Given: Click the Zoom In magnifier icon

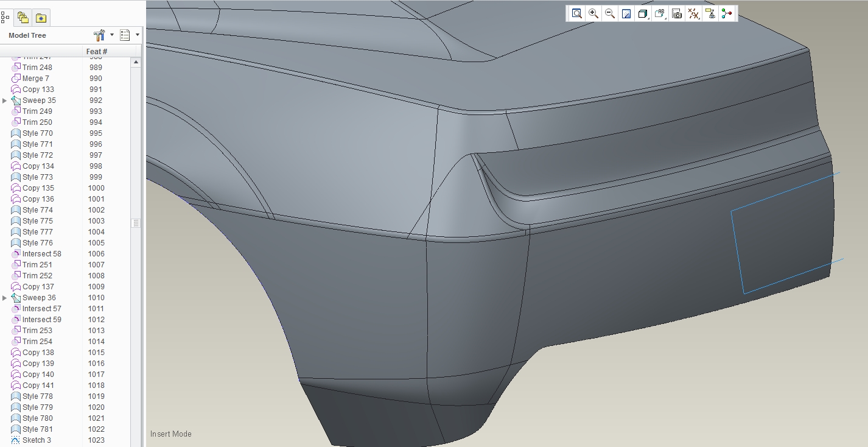Looking at the screenshot, I should point(593,13).
